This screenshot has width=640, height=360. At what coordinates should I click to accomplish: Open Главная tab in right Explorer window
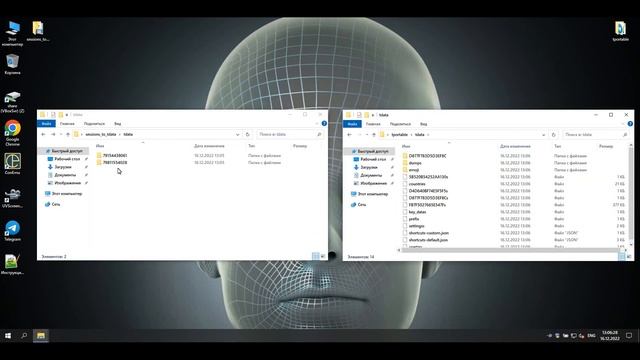click(373, 124)
